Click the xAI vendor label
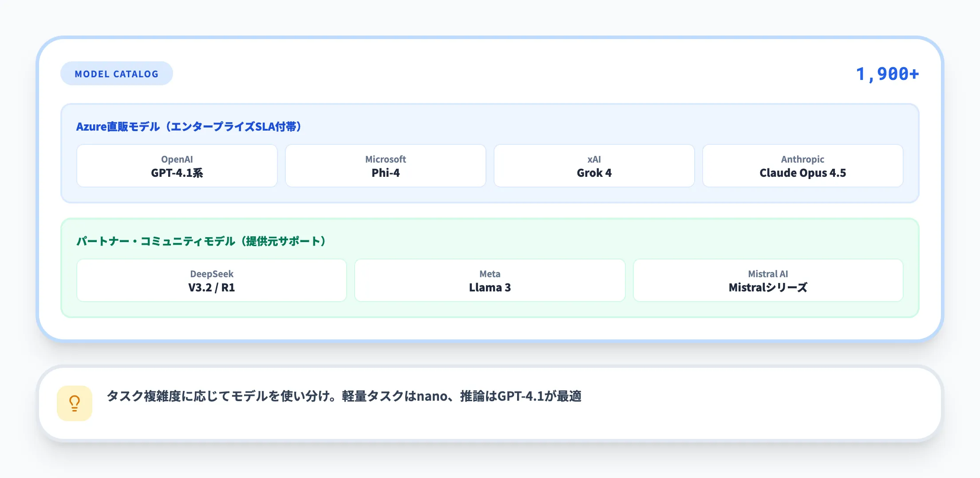The image size is (980, 478). point(594,159)
